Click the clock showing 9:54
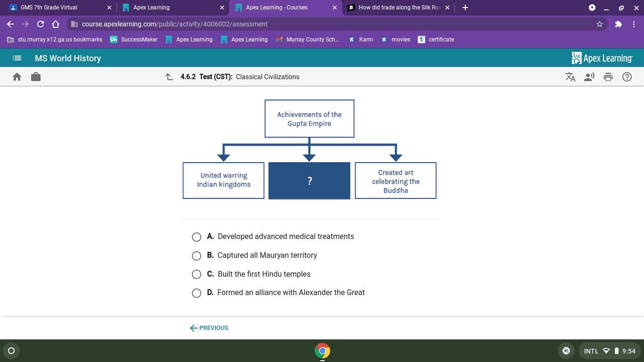This screenshot has width=644, height=362. coord(629,351)
